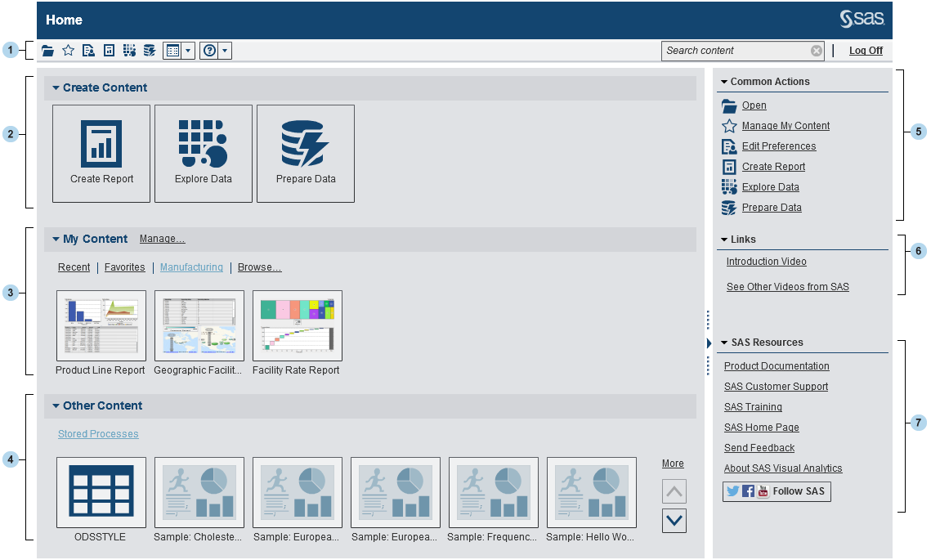This screenshot has height=560, width=931.
Task: Open the Product Documentation link
Action: point(777,366)
